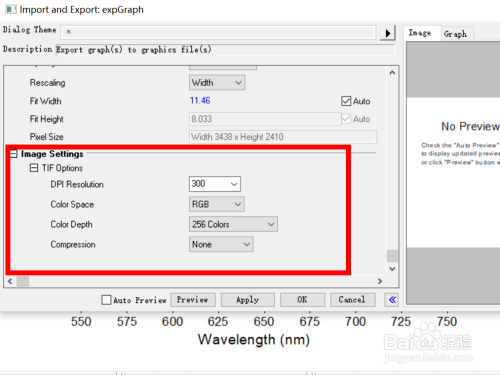Image resolution: width=500 pixels, height=375 pixels.
Task: Click the Cancel button
Action: tap(353, 300)
